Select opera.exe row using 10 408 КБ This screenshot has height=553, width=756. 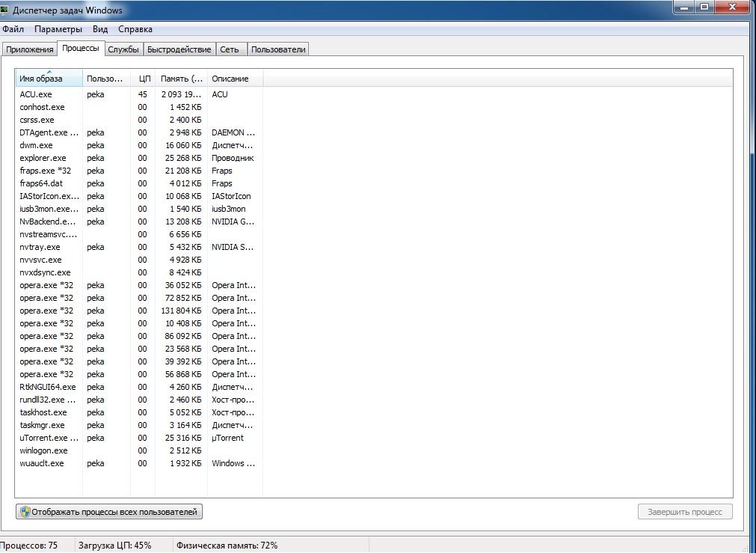coord(139,324)
